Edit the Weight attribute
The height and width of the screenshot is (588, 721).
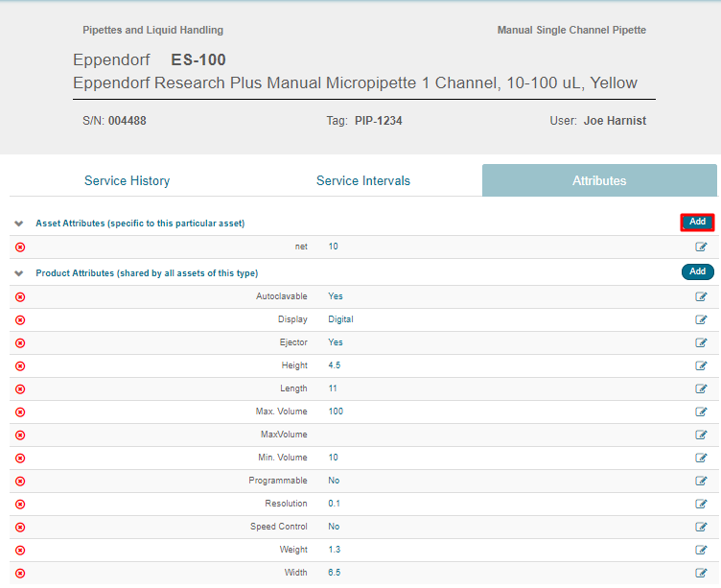pos(701,550)
